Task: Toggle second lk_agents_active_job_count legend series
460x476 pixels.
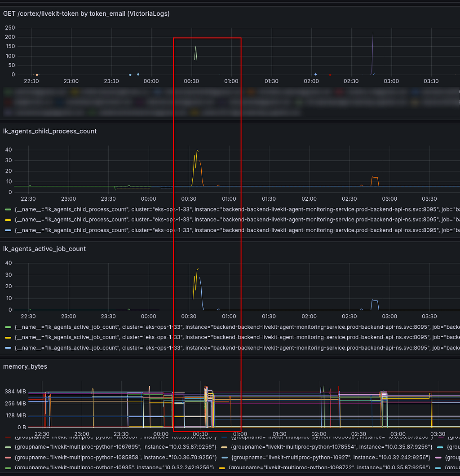Action: click(237, 337)
